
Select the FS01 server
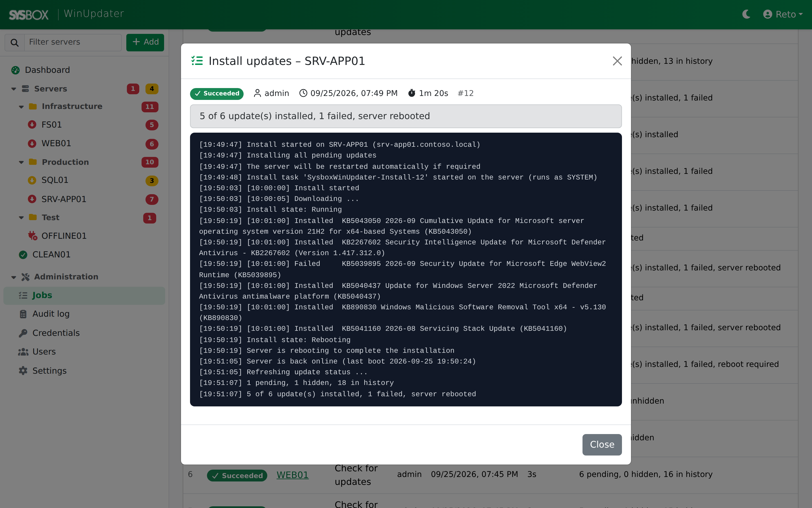tap(51, 125)
